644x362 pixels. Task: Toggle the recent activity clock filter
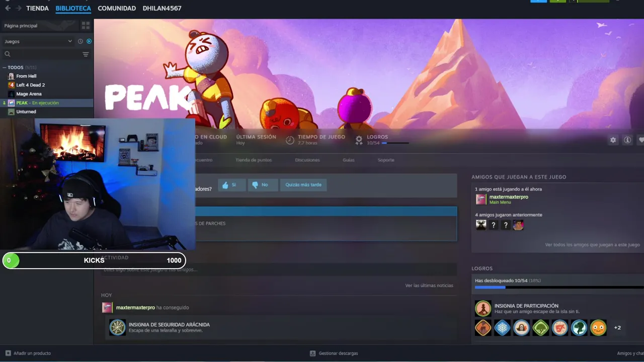[x=80, y=41]
